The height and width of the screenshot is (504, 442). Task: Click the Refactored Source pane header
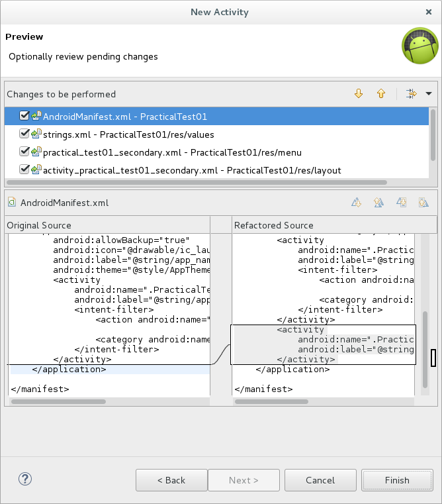coord(334,225)
